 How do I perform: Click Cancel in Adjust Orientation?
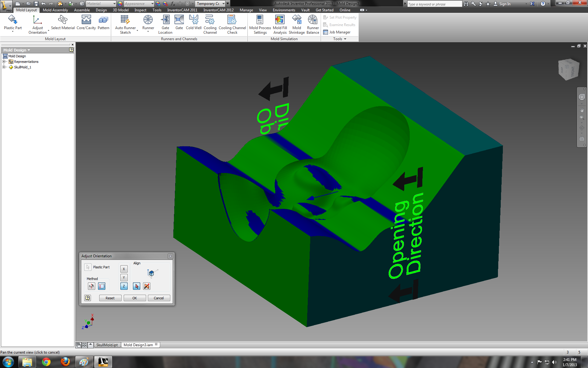tap(159, 298)
